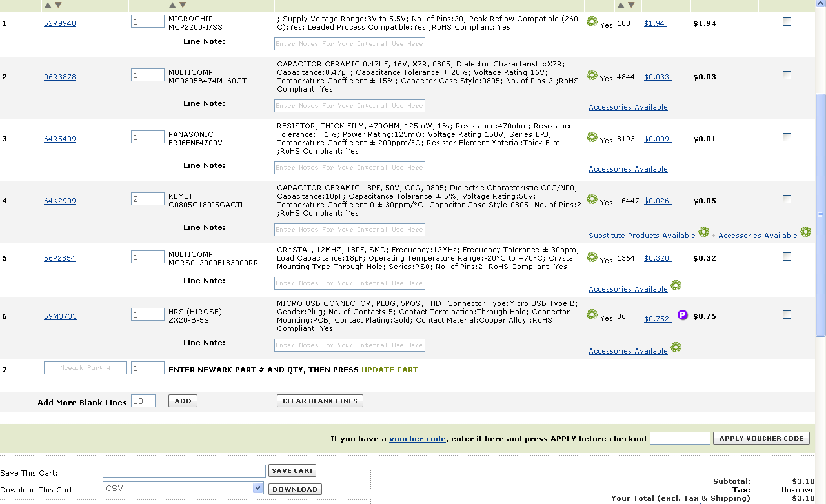Tick the checkbox for line 1 MCP2200-I/SS

787,22
